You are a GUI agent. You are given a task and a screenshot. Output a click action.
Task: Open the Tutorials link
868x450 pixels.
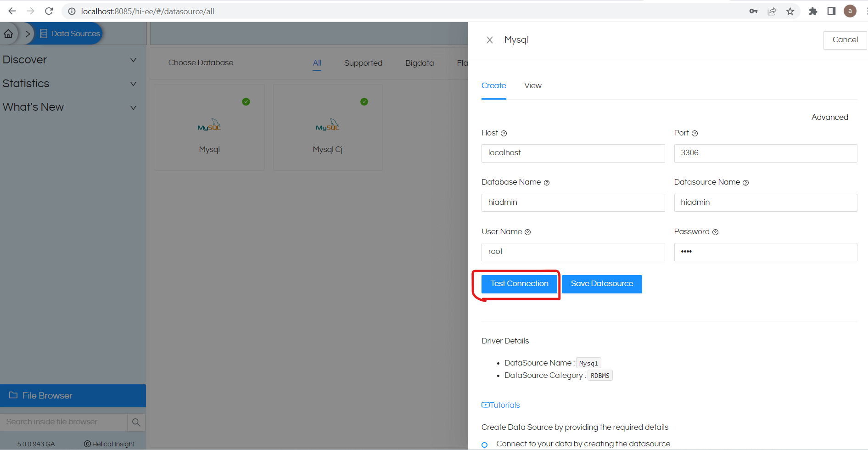500,405
